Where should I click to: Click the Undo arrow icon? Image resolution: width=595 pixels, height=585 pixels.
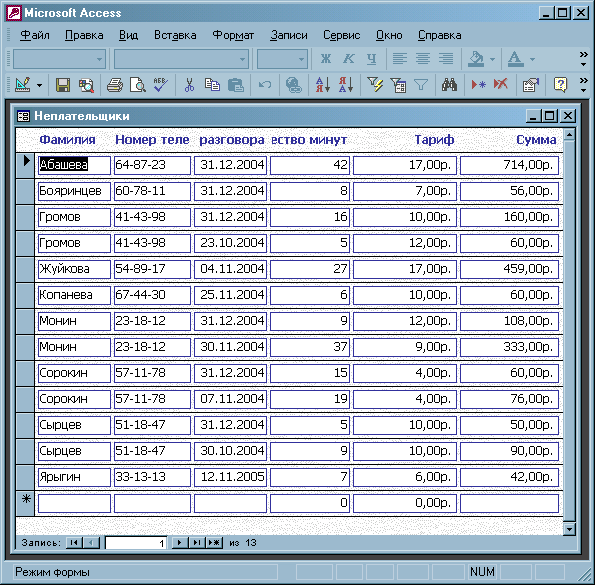pos(264,85)
